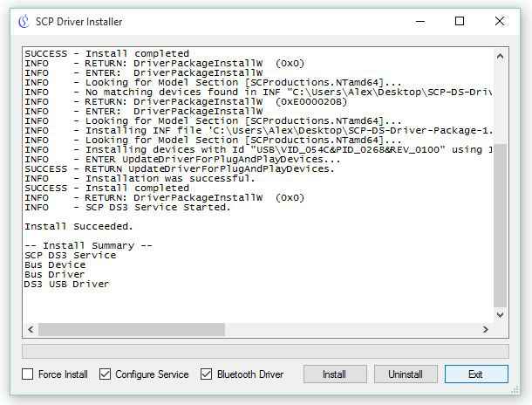Click the 'Installation was successful.' log line
The width and height of the screenshot is (532, 405).
coord(140,179)
